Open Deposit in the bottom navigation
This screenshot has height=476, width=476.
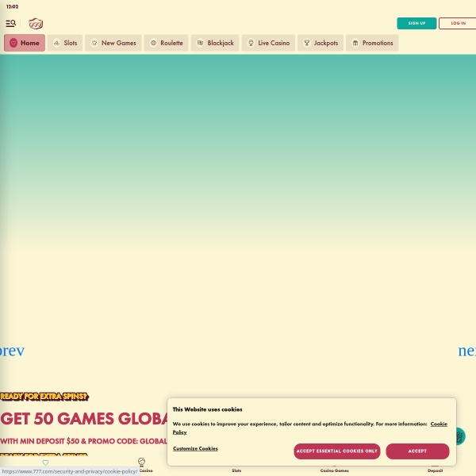[x=435, y=470]
